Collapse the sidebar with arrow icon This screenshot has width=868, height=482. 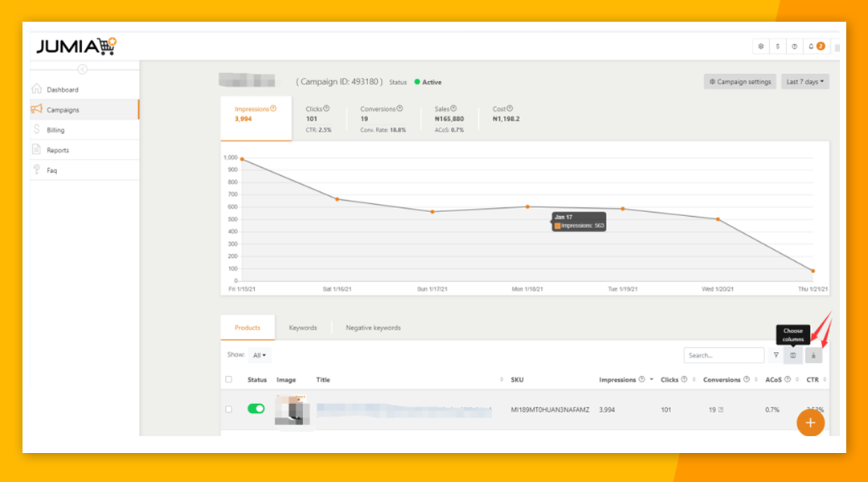82,69
